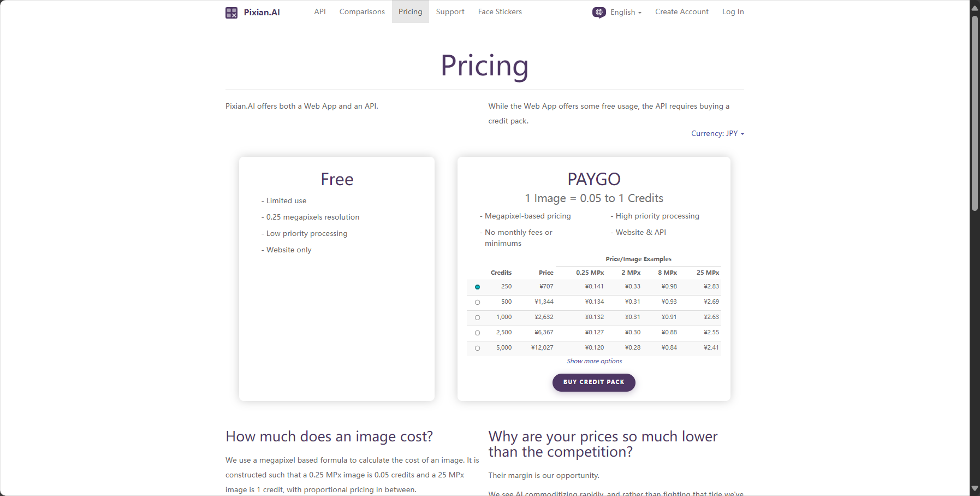Screen dimensions: 980x496
Task: Click the Create Account link
Action: click(682, 11)
